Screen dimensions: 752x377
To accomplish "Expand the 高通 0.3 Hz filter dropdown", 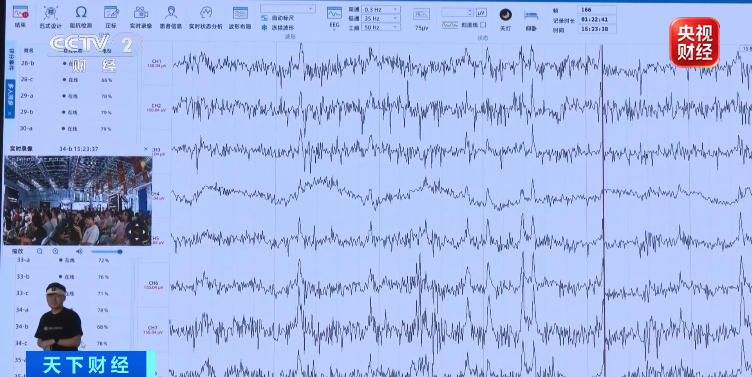I will 381,10.
